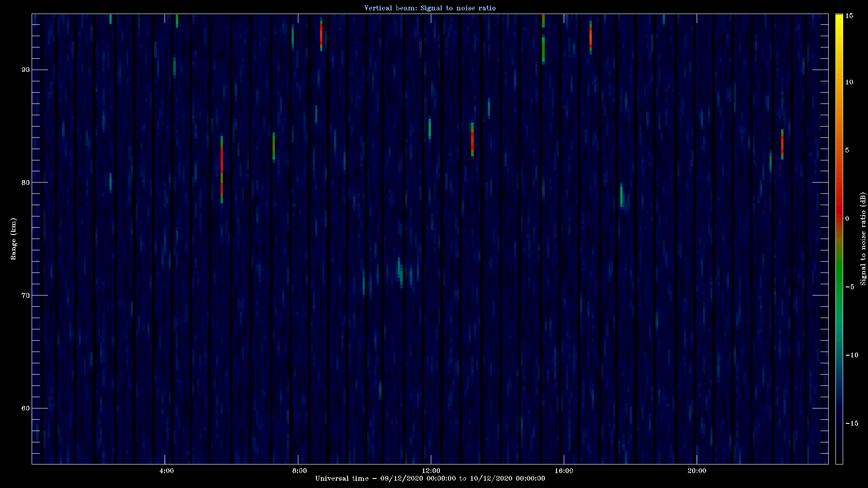
Task: Click the green streak before 18:00 near 79 km
Action: [622, 195]
